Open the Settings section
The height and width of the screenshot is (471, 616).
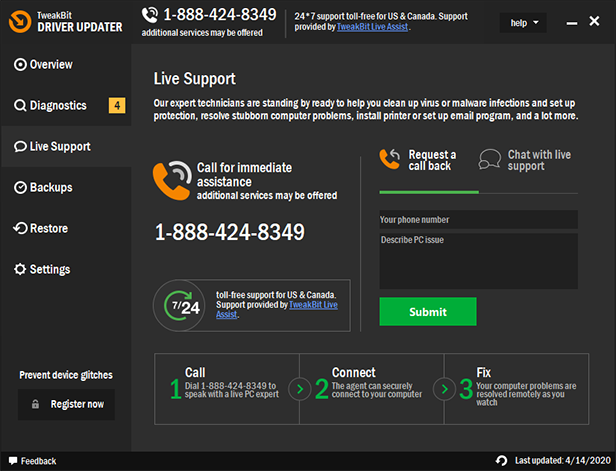(66, 269)
